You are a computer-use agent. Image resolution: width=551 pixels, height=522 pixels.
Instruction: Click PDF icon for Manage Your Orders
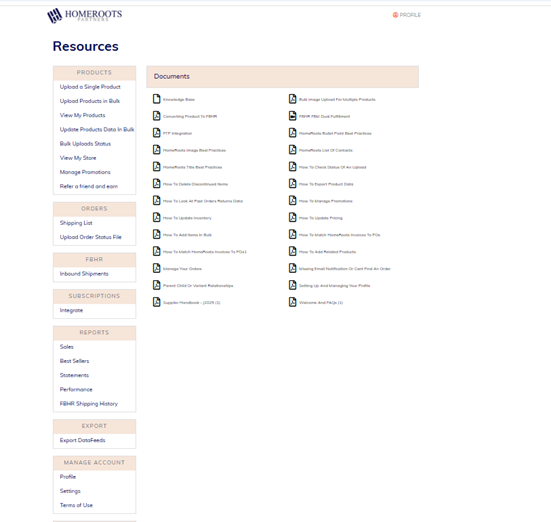coord(156,268)
